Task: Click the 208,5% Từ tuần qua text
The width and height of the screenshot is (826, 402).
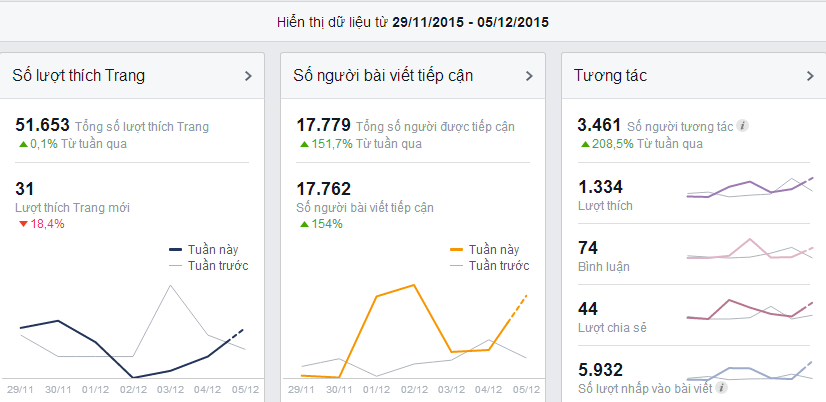Action: (648, 144)
